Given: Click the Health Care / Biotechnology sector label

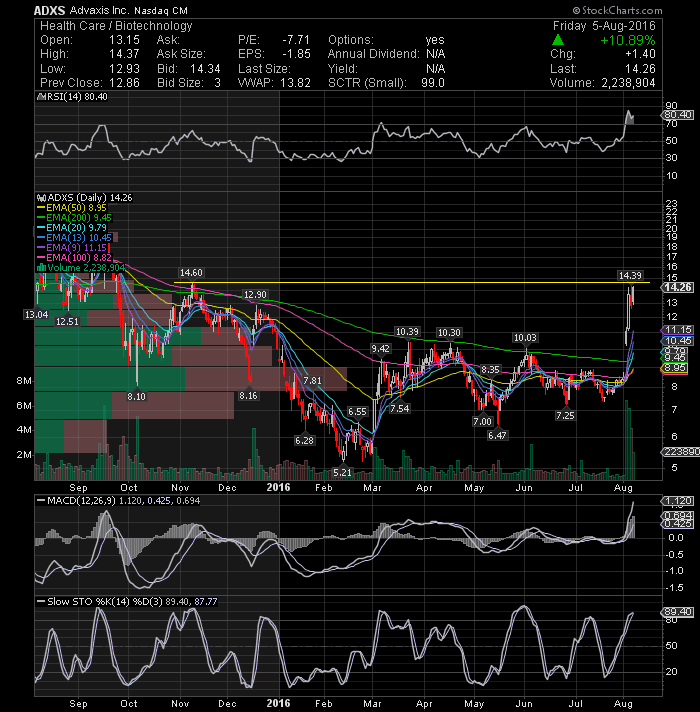Looking at the screenshot, I should [x=116, y=26].
